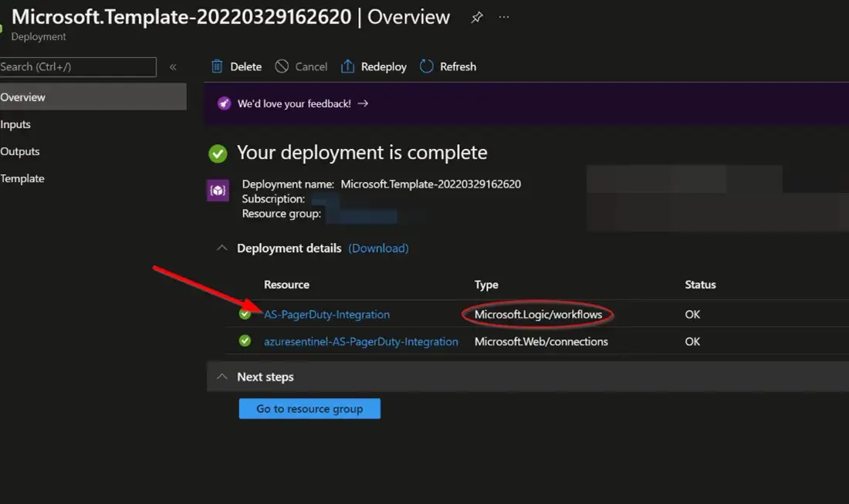This screenshot has width=849, height=504.
Task: Open the azuresentinel-AS-PagerDuty-Integration link
Action: click(x=360, y=341)
